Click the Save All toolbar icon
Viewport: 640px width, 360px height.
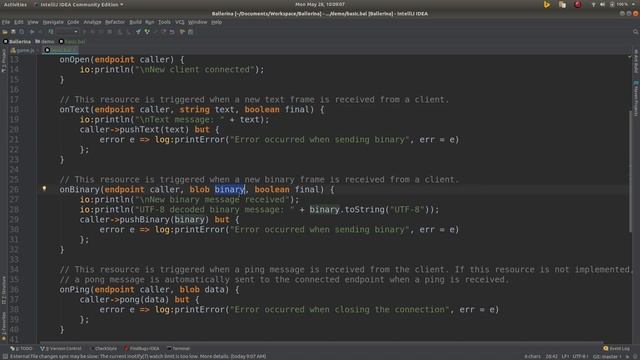13,32
